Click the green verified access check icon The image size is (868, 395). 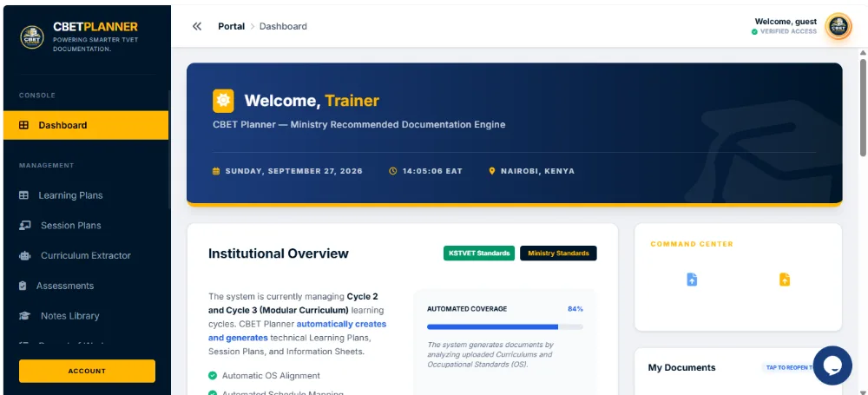coord(754,31)
